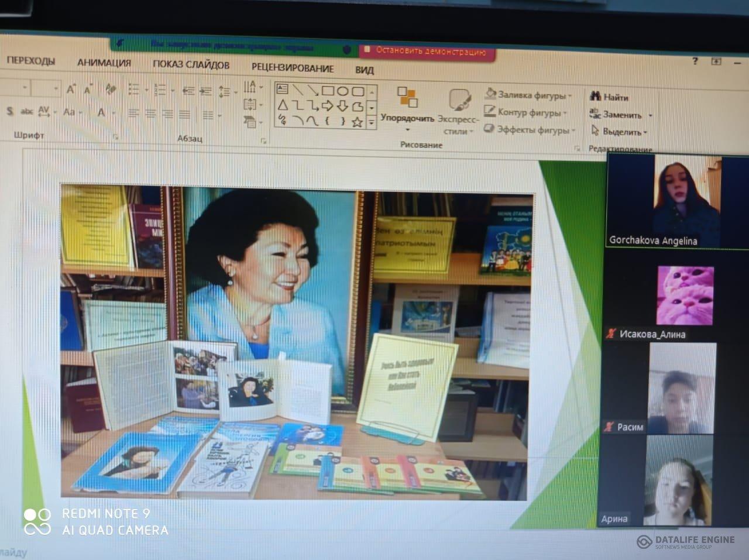Switch to the Показ слайдов tab
This screenshot has width=749, height=560.
(191, 66)
